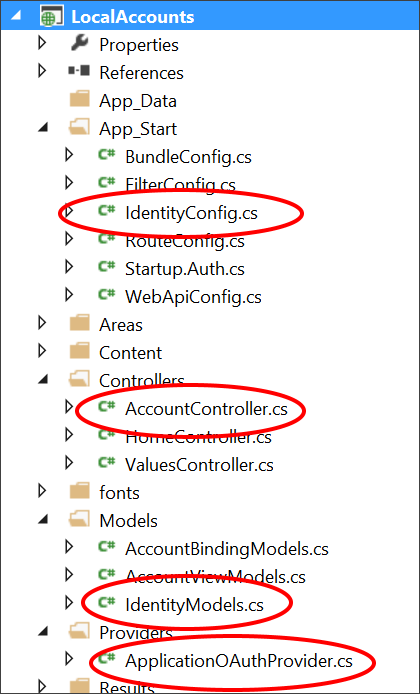Screen dimensions: 420x694
Task: Collapse the LocalAccounts project node
Action: pos(15,16)
